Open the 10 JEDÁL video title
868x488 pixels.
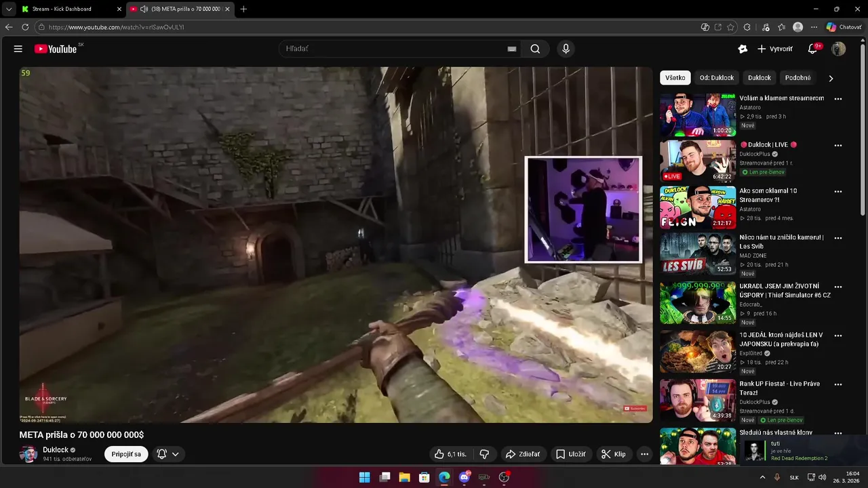tap(781, 340)
